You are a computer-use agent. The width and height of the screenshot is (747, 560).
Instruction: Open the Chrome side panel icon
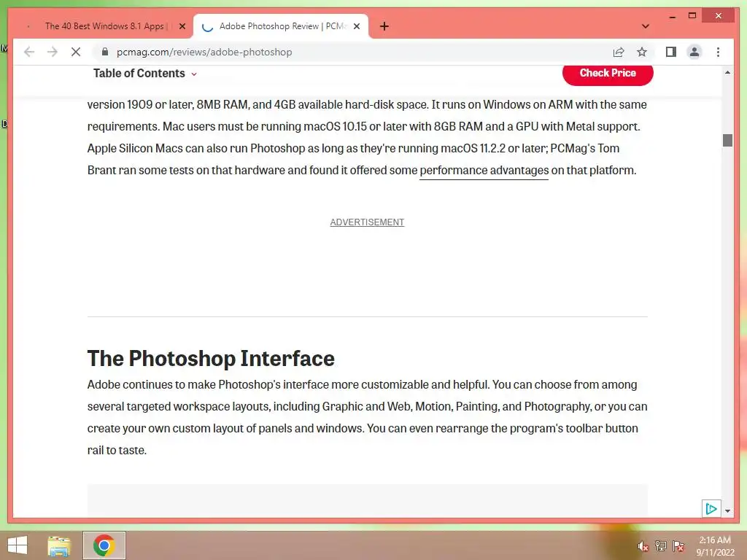coord(671,52)
